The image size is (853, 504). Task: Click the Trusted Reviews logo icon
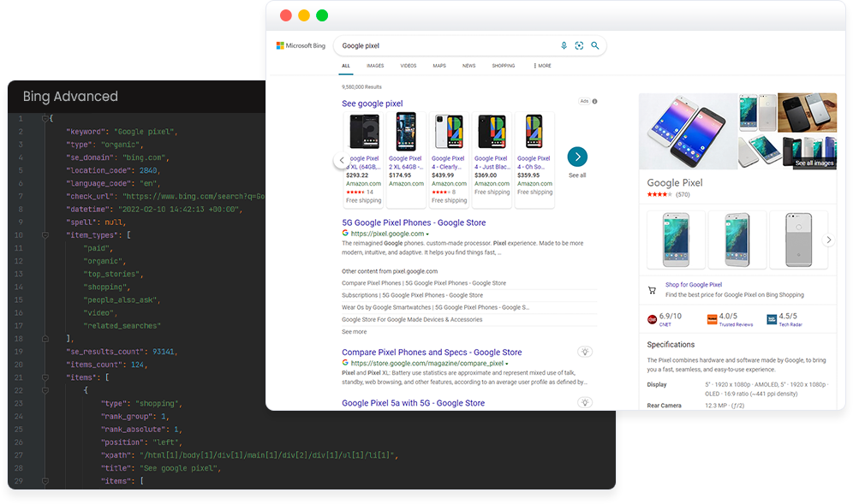[x=712, y=320]
